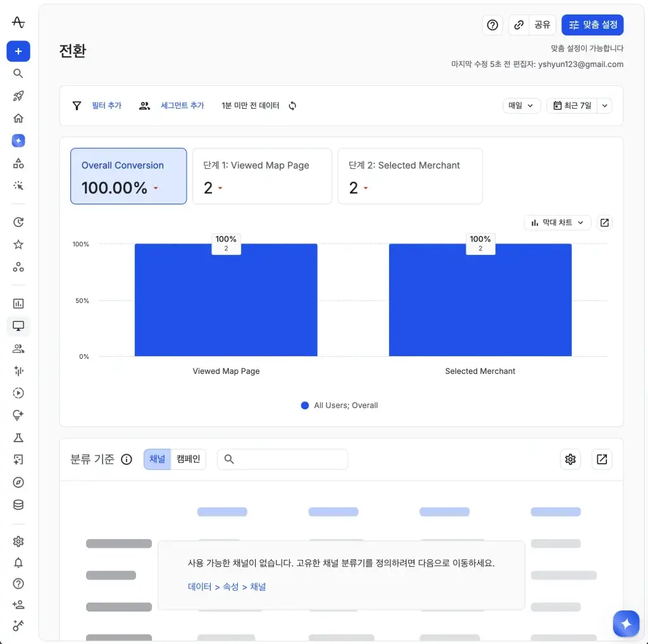Viewport: 648px width, 644px height.
Task: Open search from the left sidebar
Action: pos(18,73)
